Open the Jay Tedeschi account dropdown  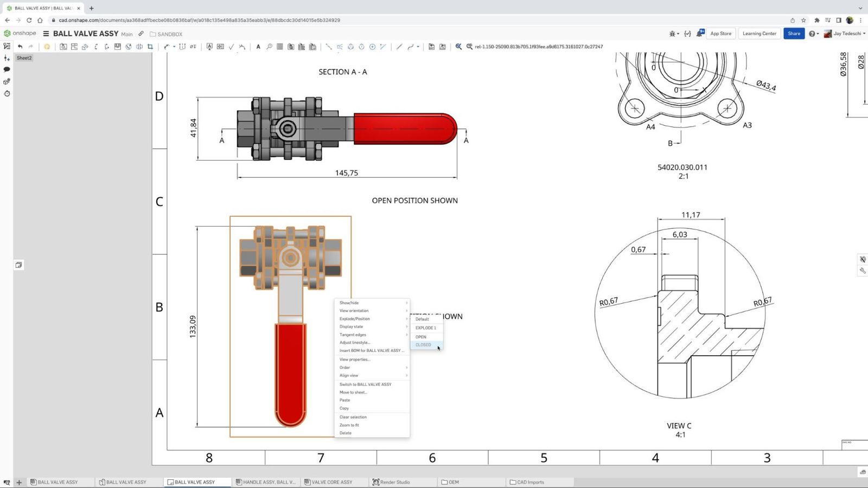[848, 34]
